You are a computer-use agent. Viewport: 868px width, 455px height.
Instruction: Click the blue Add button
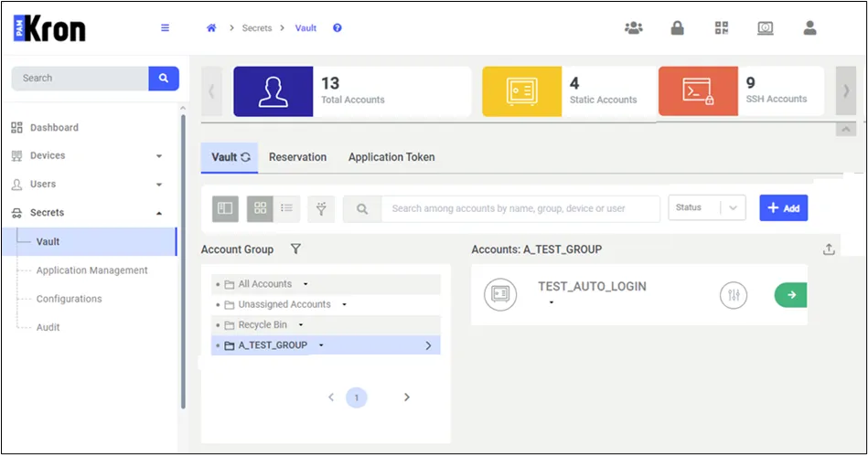coord(783,208)
